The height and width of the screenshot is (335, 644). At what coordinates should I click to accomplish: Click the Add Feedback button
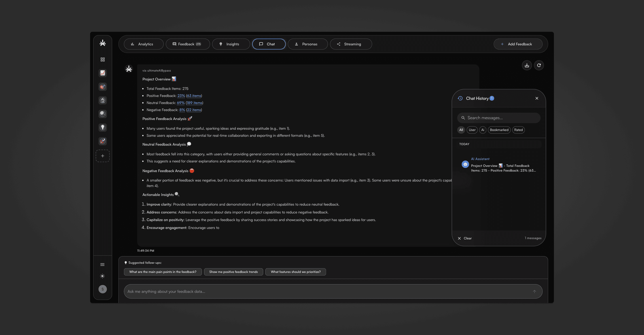pyautogui.click(x=518, y=44)
